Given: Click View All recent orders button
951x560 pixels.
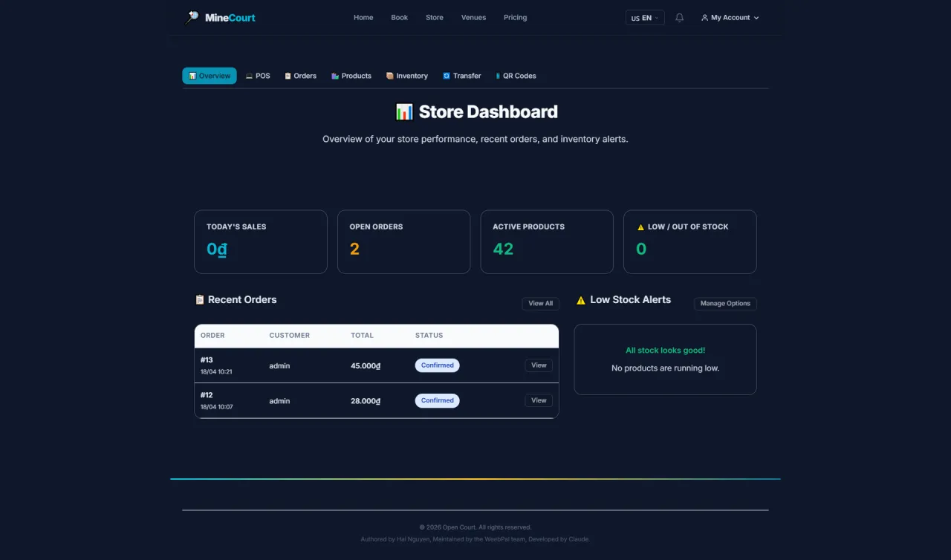Looking at the screenshot, I should point(540,304).
